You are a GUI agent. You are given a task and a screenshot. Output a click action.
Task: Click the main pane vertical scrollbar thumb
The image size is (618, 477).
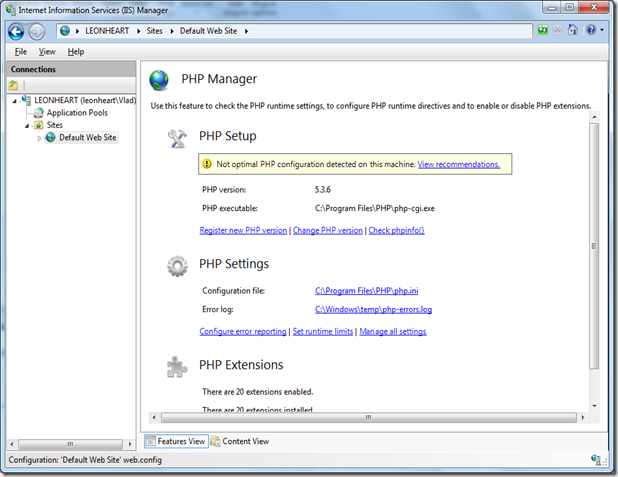(594, 246)
